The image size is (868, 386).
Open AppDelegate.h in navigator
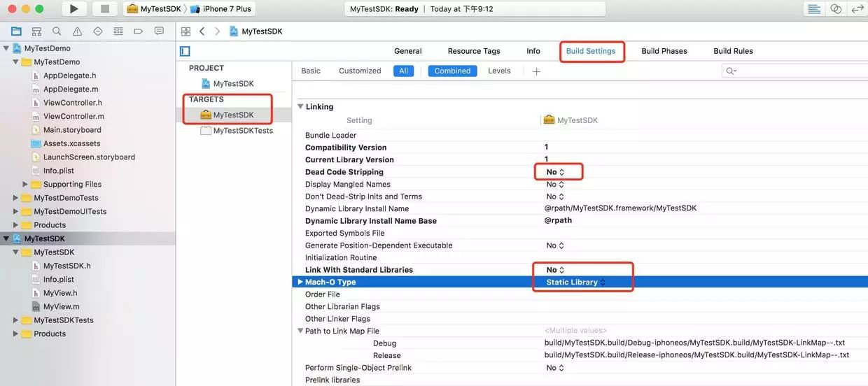[69, 76]
